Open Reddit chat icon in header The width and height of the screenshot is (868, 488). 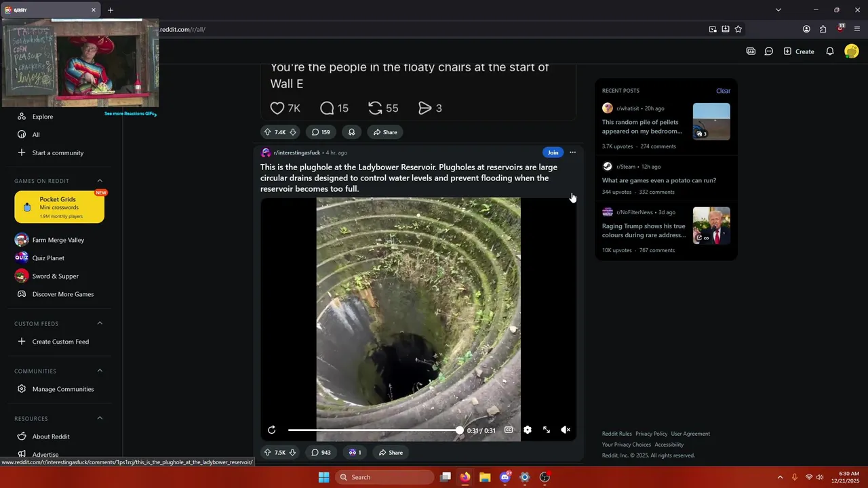[769, 52]
